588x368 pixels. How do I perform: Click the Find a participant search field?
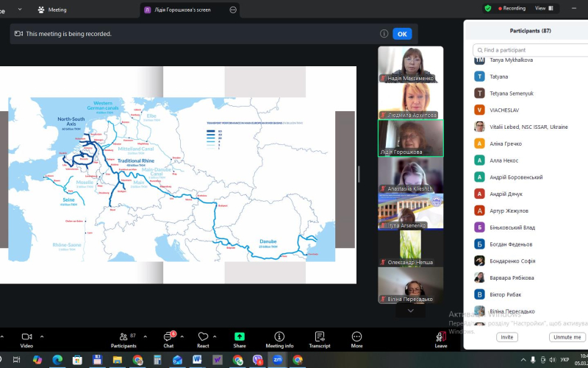[529, 50]
